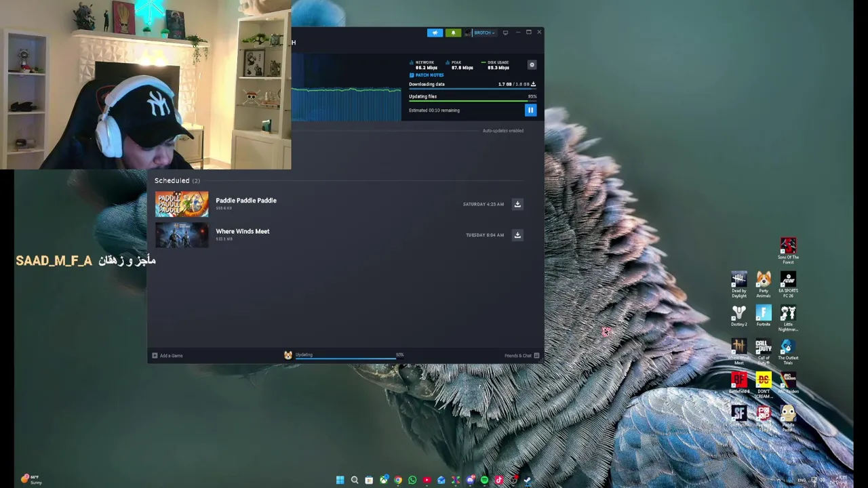Open Dead by Daylight desktop shortcut
The width and height of the screenshot is (868, 488).
tap(739, 285)
